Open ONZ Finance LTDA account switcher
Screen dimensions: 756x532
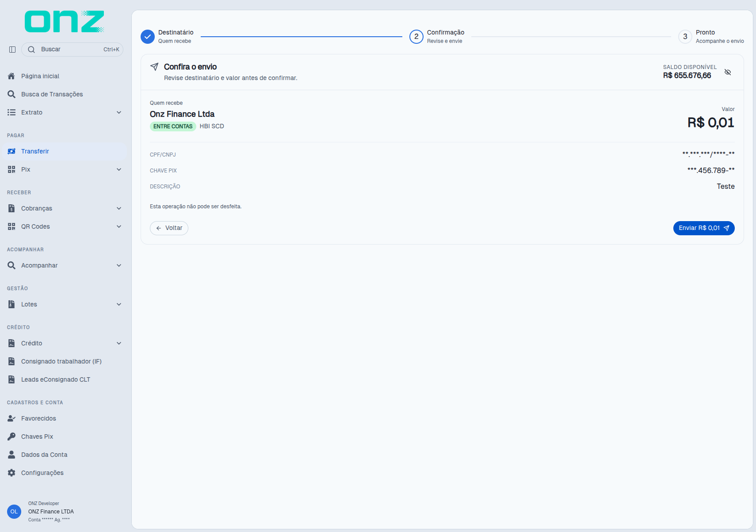[65, 512]
